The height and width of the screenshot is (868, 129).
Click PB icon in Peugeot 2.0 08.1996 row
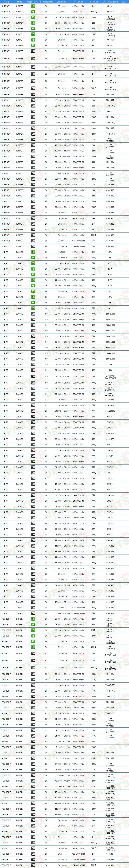point(33,636)
